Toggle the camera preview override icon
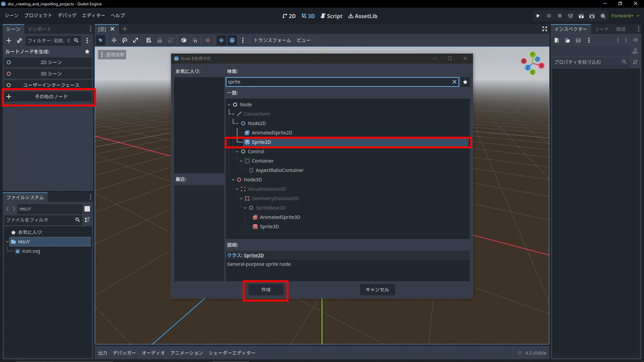Image resolution: width=644 pixels, height=362 pixels. (207, 40)
